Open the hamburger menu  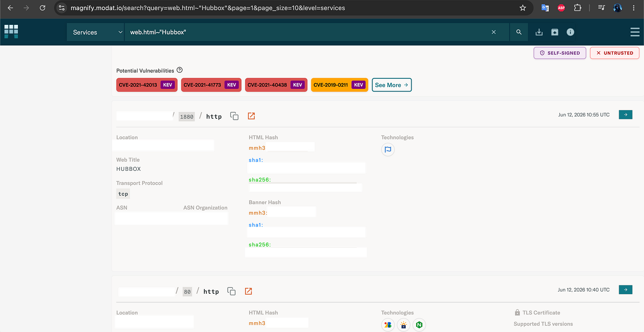pos(635,32)
